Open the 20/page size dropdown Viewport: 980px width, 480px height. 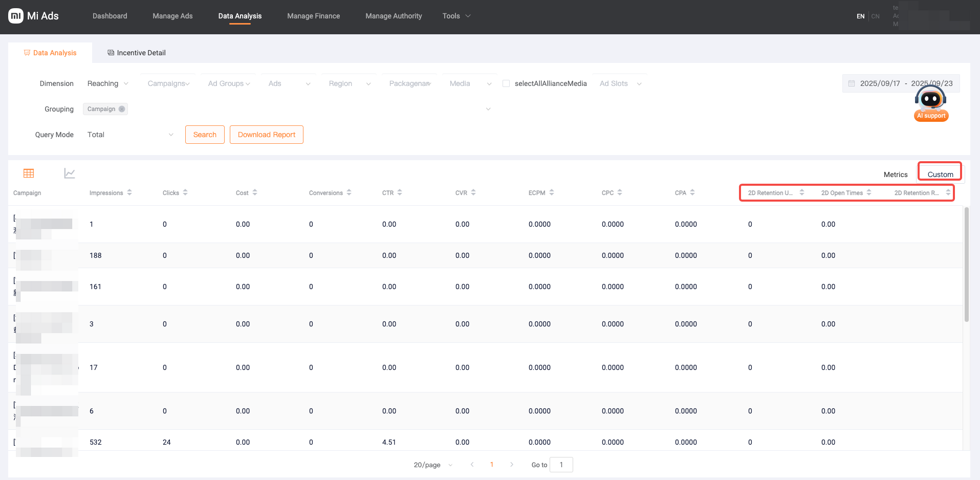coord(433,465)
